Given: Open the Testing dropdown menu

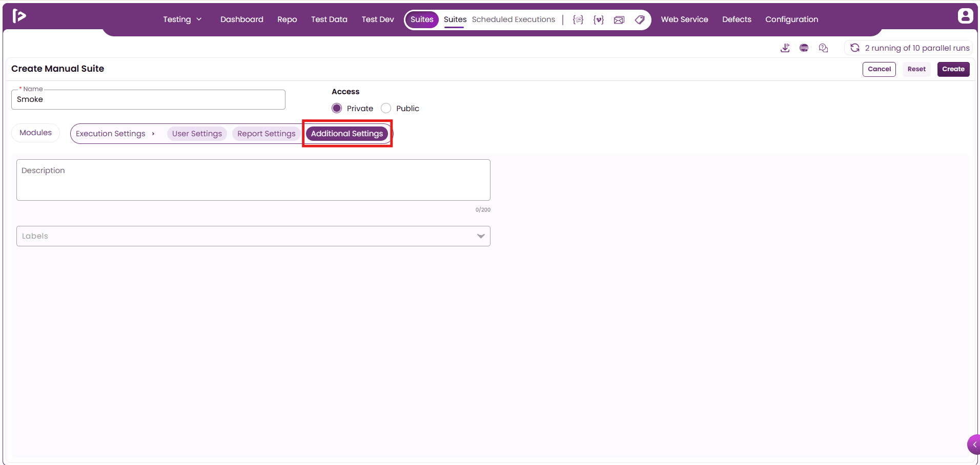Looking at the screenshot, I should [182, 19].
